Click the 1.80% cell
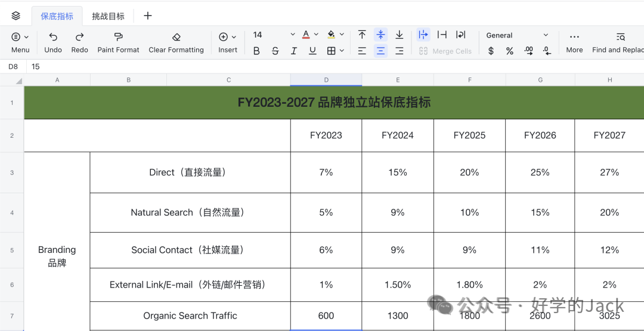 click(x=469, y=284)
